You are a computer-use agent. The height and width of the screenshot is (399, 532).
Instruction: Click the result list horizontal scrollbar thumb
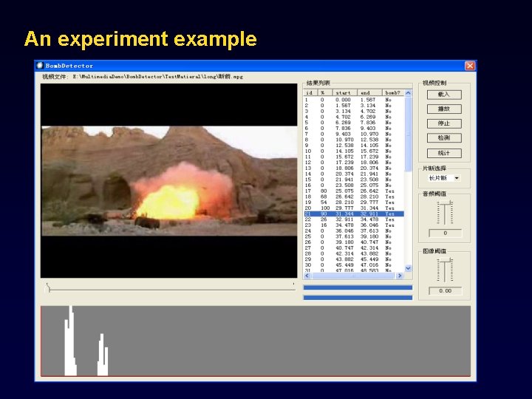tap(353, 276)
